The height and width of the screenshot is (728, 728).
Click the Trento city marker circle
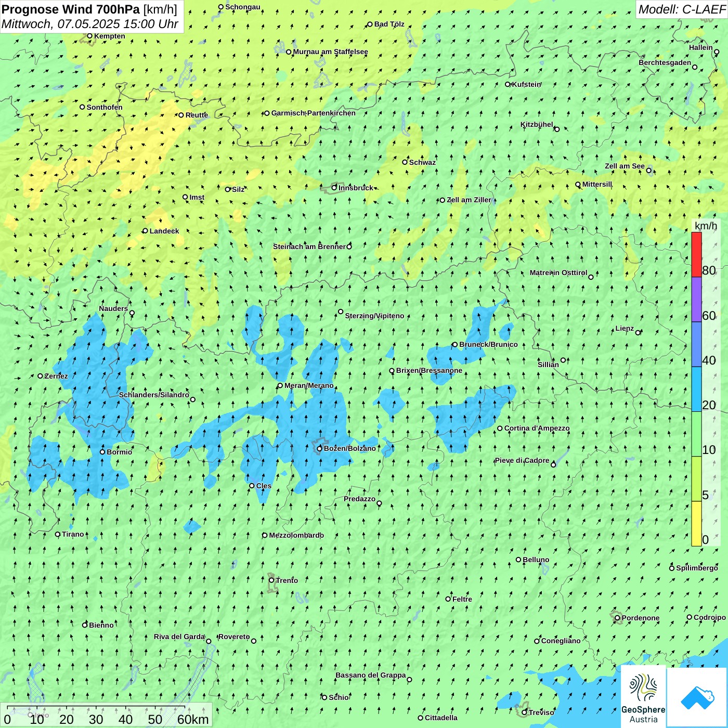(271, 580)
